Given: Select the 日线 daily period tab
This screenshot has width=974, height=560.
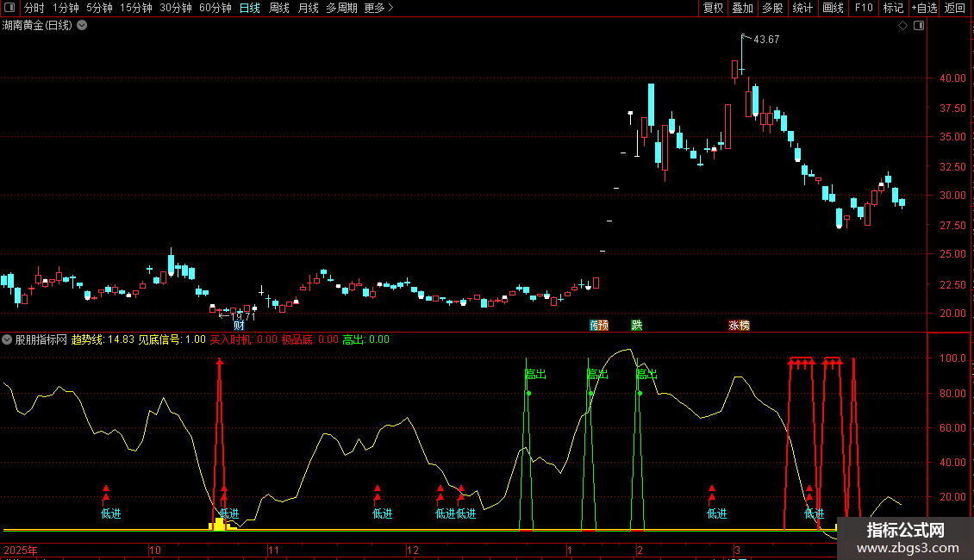Looking at the screenshot, I should click(250, 8).
